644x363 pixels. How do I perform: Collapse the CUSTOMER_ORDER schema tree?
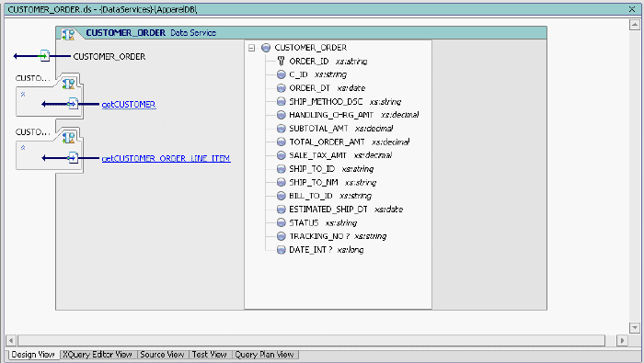pos(251,48)
